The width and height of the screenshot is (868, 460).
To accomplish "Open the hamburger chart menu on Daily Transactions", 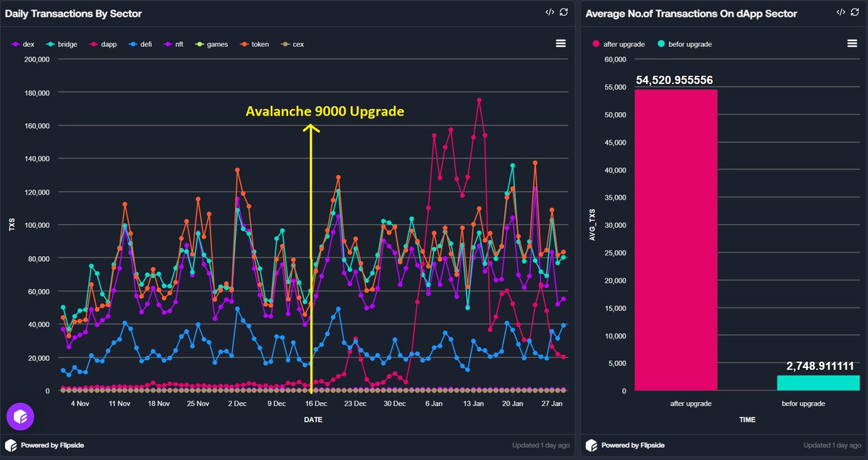I will pos(561,43).
